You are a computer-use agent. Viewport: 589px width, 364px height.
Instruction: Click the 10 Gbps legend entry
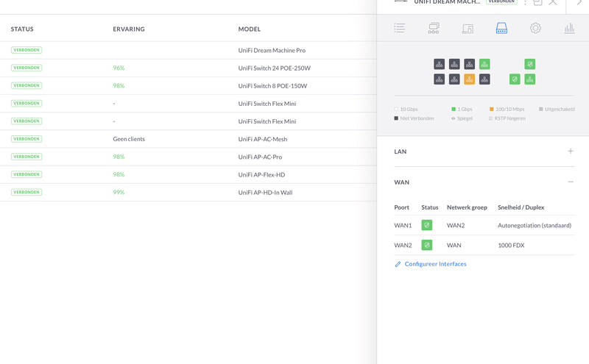coord(406,109)
